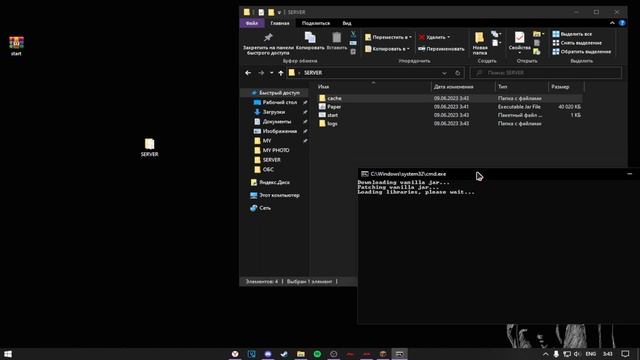The image size is (640, 360).
Task: Click the Pin to Quick Access pushpin icon
Action: (268, 38)
